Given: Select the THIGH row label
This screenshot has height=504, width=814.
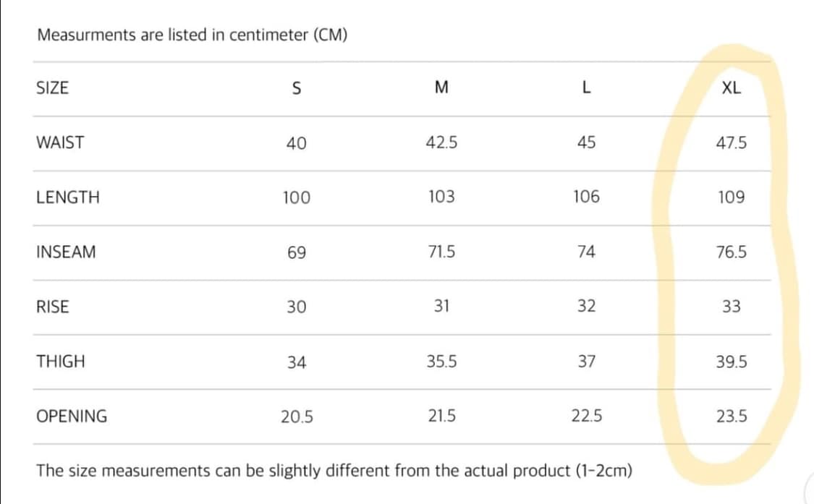Looking at the screenshot, I should click(60, 362).
